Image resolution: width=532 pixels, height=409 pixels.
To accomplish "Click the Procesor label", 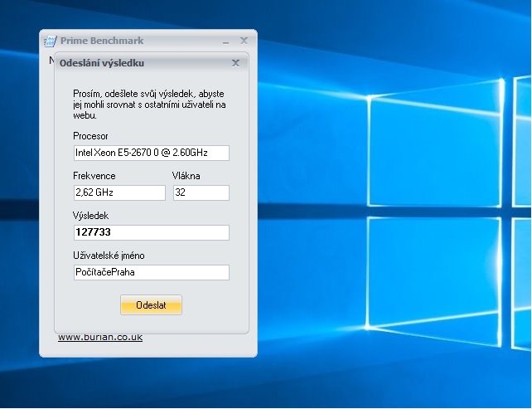I will click(x=90, y=135).
